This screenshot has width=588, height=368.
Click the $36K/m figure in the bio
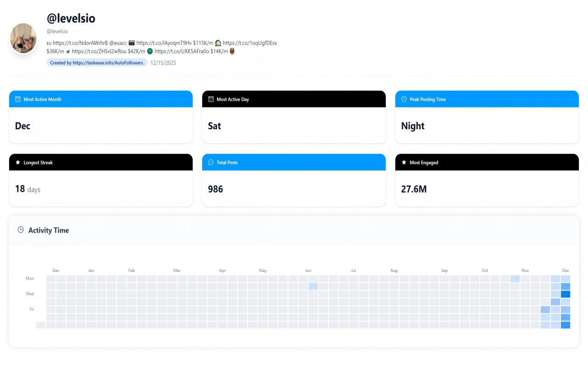click(x=55, y=52)
